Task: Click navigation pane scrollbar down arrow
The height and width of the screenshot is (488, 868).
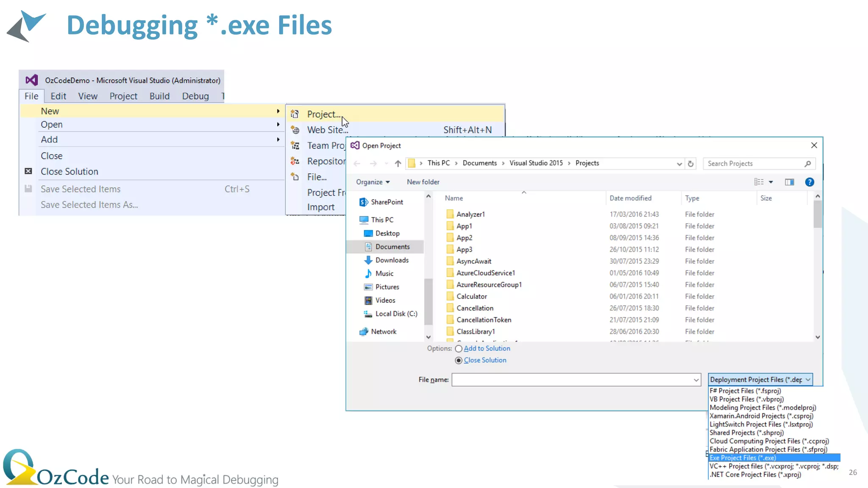Action: 428,337
